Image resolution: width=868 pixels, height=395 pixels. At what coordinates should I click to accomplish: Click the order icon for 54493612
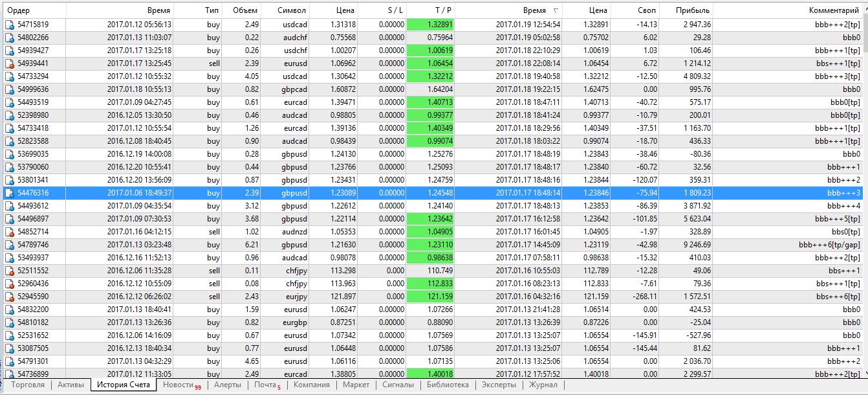(x=9, y=206)
